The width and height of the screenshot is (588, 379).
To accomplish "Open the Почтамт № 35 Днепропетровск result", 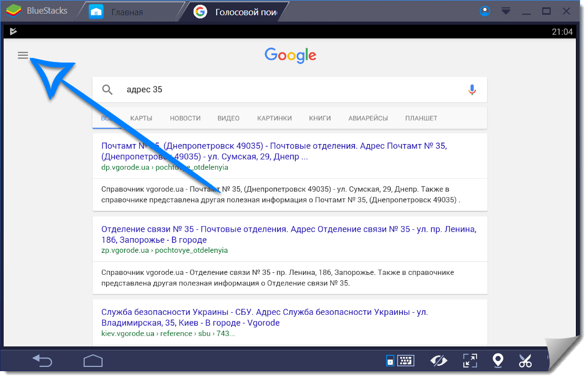I will 274,151.
